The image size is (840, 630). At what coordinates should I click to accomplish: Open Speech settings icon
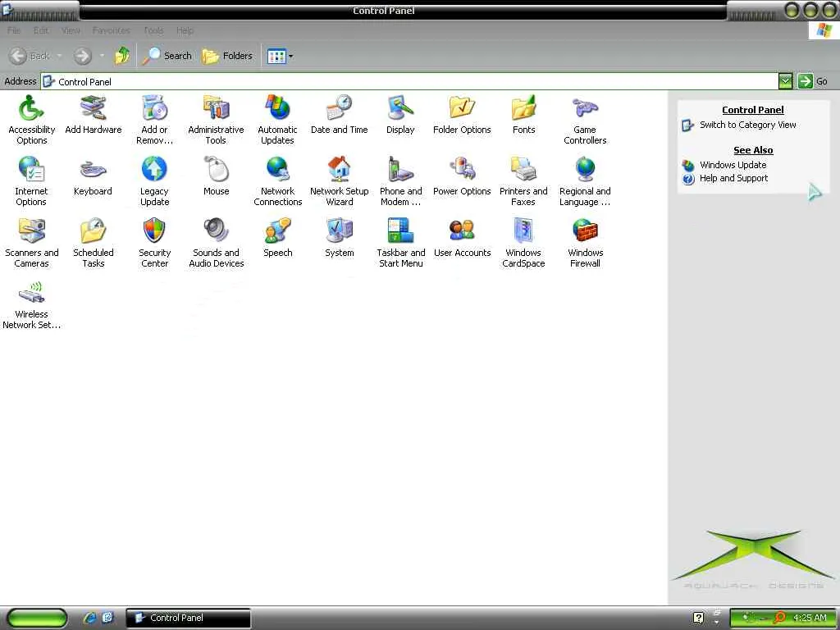click(x=277, y=237)
